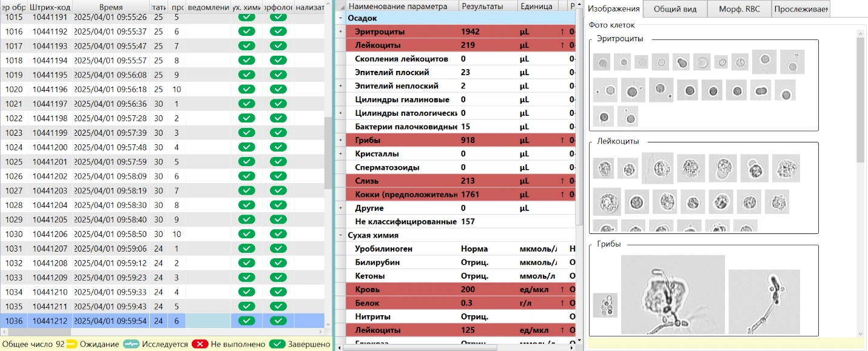
Task: Click the green Завершено checkmark legend icon
Action: 277,344
